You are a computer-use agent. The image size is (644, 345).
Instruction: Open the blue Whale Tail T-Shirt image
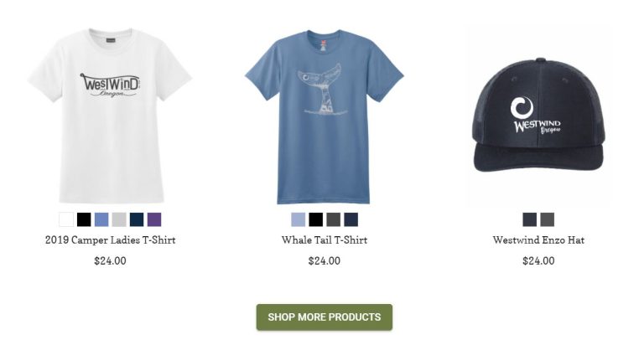324,116
